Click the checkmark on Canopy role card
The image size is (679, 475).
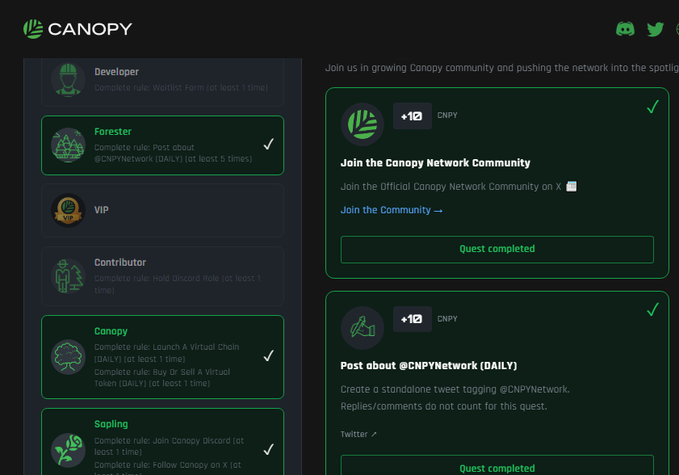(x=268, y=355)
